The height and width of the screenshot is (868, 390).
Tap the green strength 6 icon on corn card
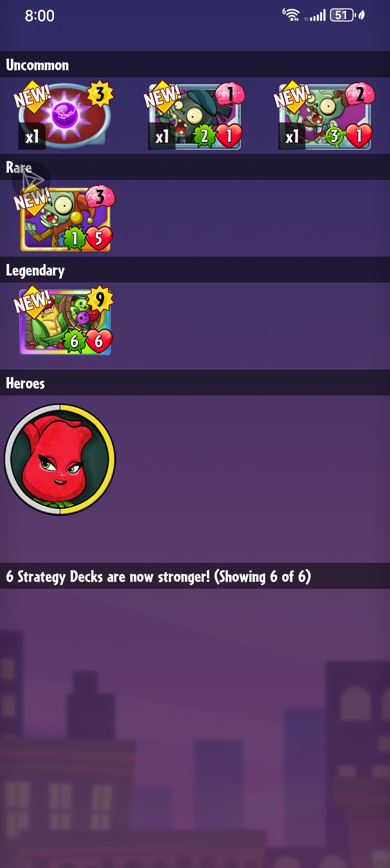tap(74, 341)
